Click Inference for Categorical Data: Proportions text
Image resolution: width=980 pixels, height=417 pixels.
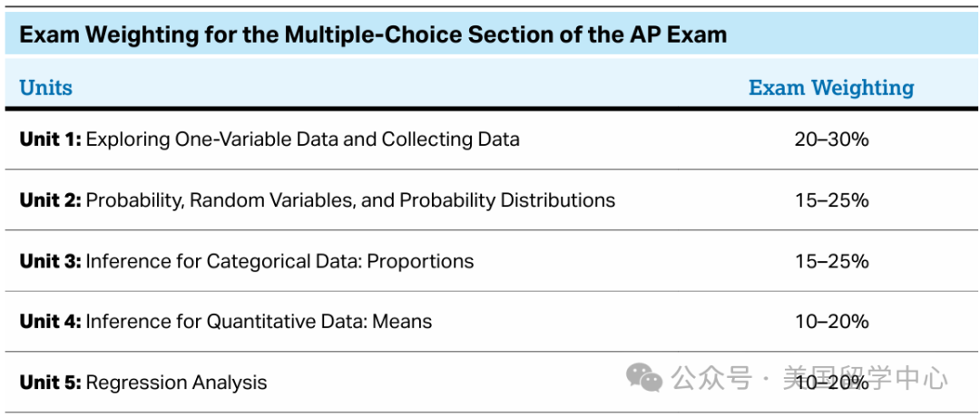tap(279, 260)
